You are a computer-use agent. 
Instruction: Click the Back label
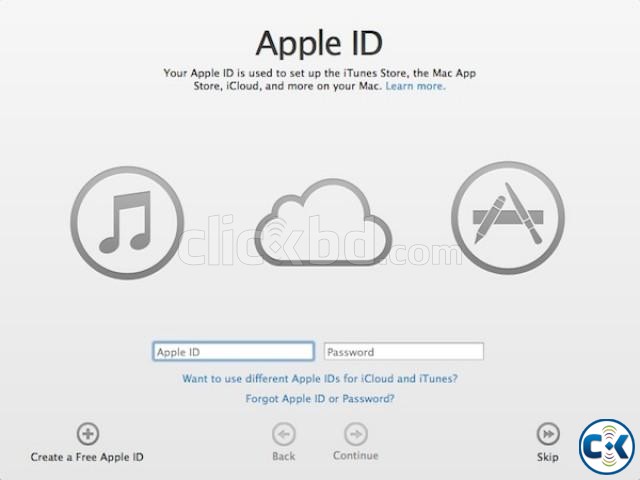click(x=284, y=456)
